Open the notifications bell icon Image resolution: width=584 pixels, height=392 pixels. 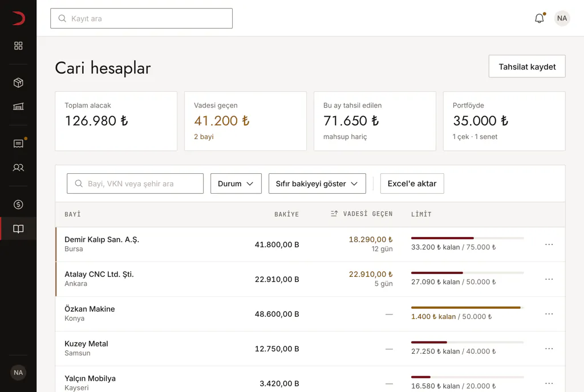540,18
